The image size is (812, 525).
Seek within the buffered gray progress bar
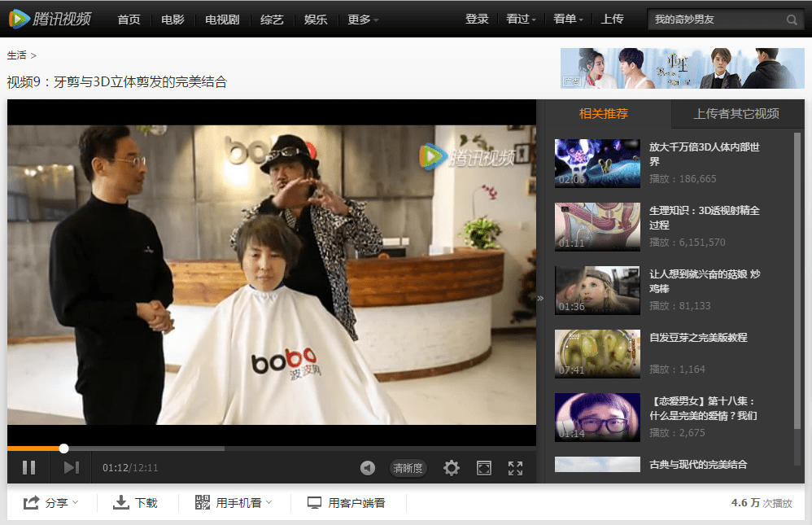point(146,448)
